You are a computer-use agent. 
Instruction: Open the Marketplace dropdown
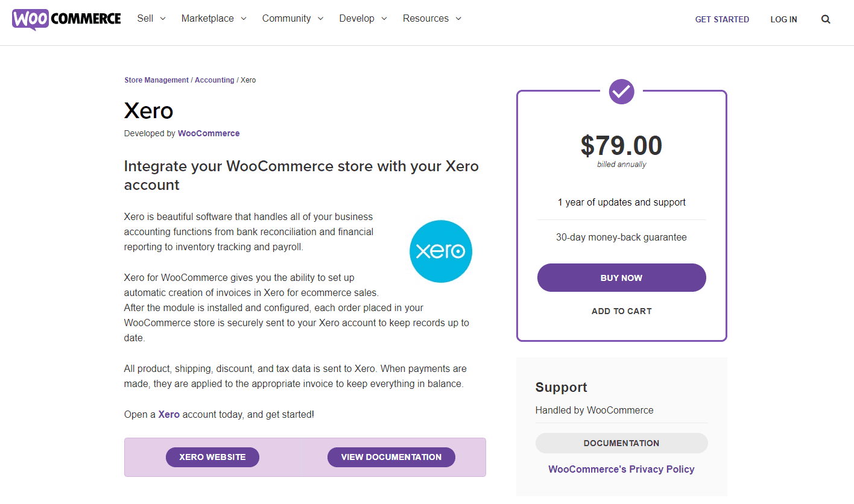[x=208, y=19]
